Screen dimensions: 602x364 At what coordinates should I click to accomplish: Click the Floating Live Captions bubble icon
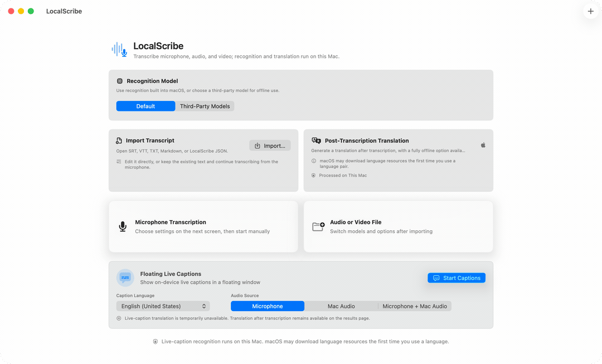(125, 278)
